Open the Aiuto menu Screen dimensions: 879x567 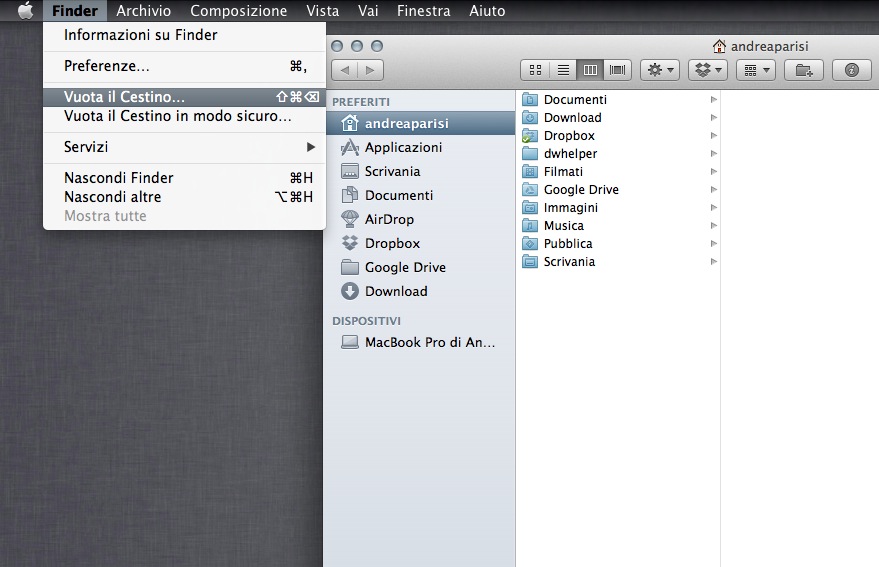point(487,11)
